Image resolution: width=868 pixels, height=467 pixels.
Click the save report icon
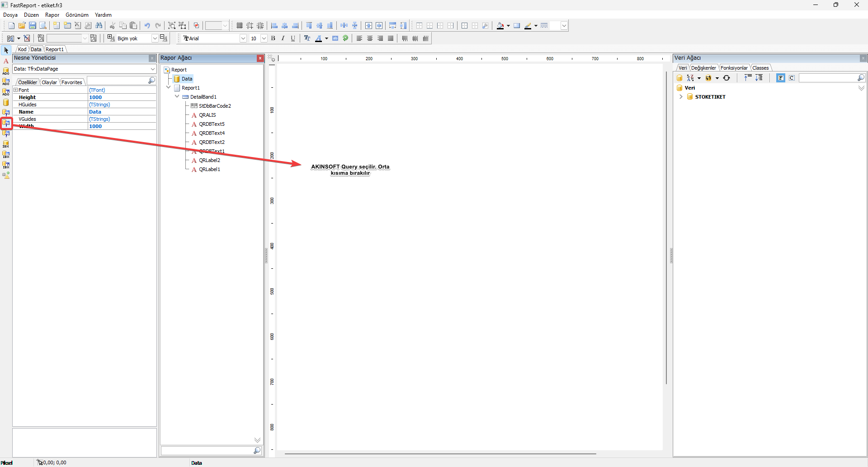[33, 26]
